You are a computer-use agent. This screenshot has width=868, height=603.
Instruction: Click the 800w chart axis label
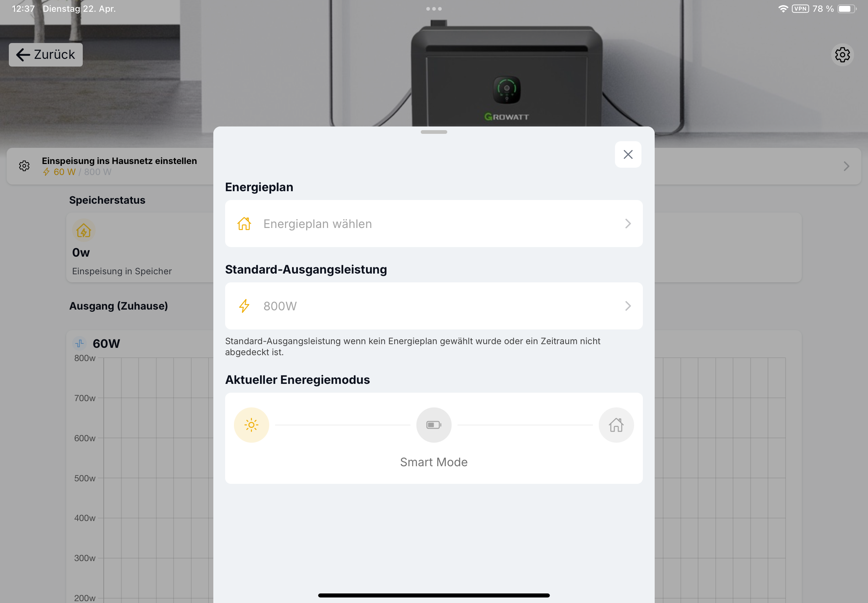[x=85, y=358]
